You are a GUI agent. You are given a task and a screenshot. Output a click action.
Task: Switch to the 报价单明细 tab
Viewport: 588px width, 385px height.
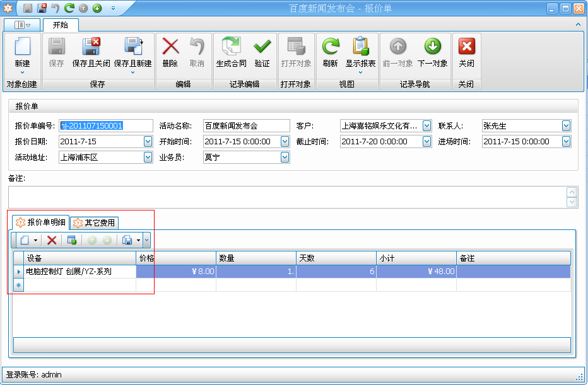coord(40,222)
